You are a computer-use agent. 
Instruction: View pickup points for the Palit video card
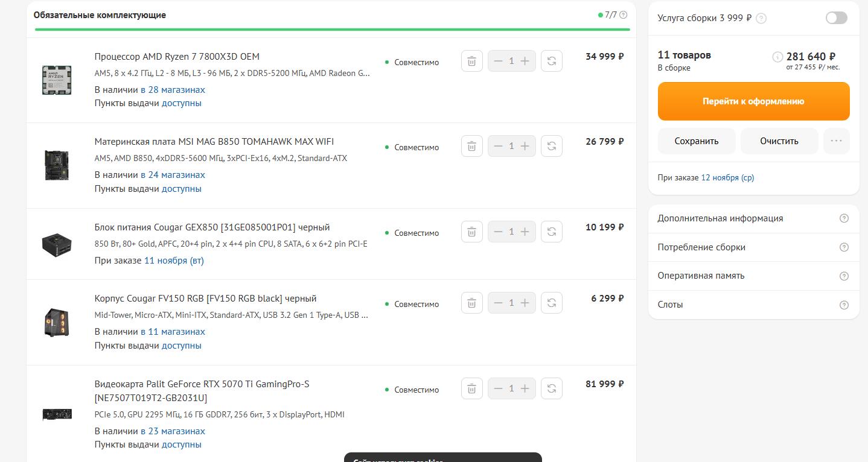[x=182, y=445]
